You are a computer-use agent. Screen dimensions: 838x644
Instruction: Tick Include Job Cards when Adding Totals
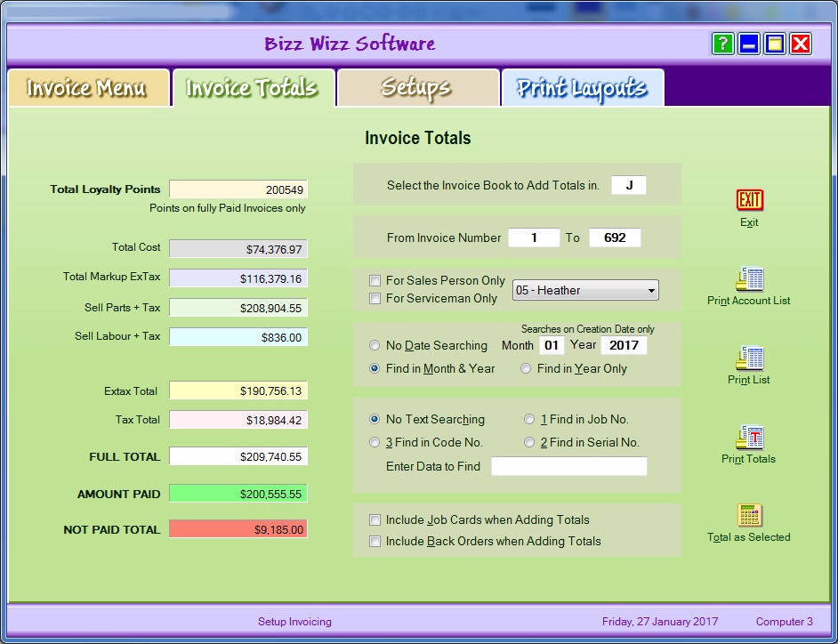[375, 519]
